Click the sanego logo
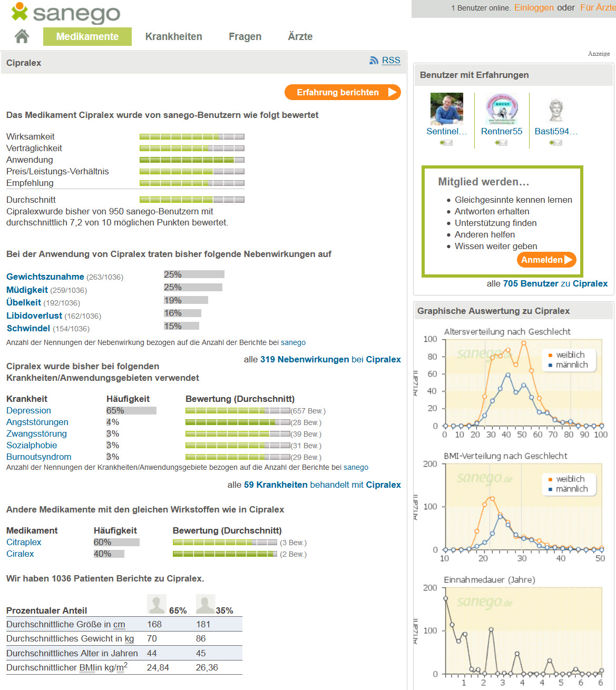The image size is (616, 690). point(65,13)
